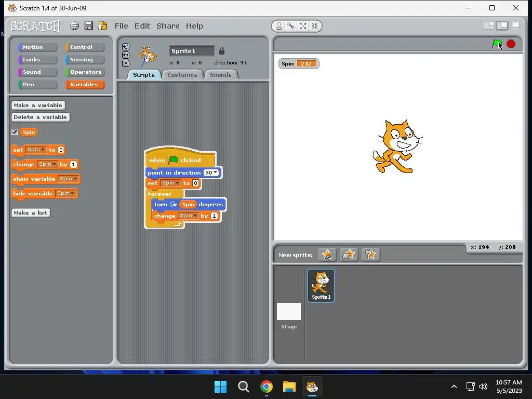The height and width of the screenshot is (399, 532).
Task: Click Make a variable button
Action: [38, 105]
